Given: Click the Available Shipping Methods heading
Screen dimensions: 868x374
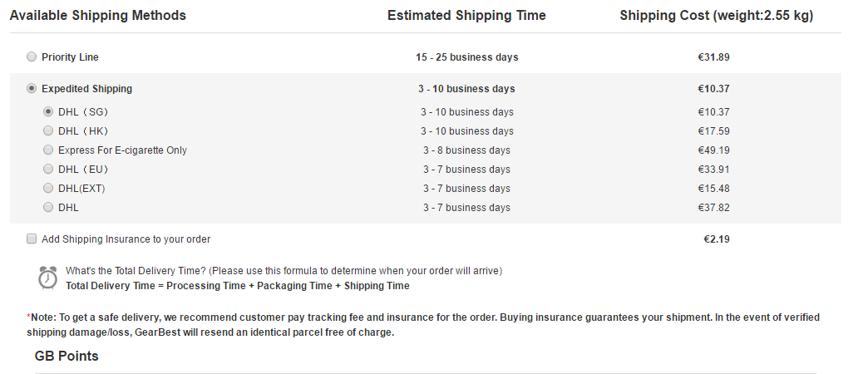Looking at the screenshot, I should 98,16.
